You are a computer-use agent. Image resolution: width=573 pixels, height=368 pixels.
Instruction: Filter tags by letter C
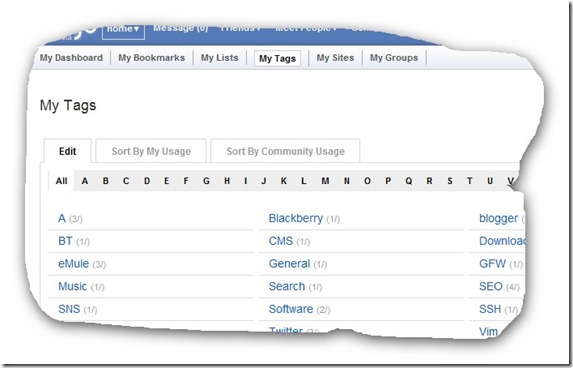tap(126, 181)
